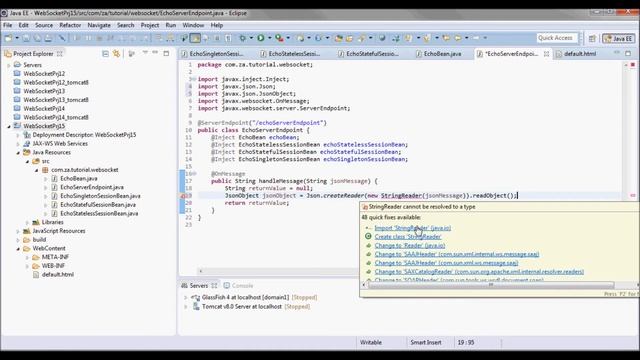The height and width of the screenshot is (360, 640).
Task: Click the editor horizontal scroll left arrow
Action: coord(200,271)
